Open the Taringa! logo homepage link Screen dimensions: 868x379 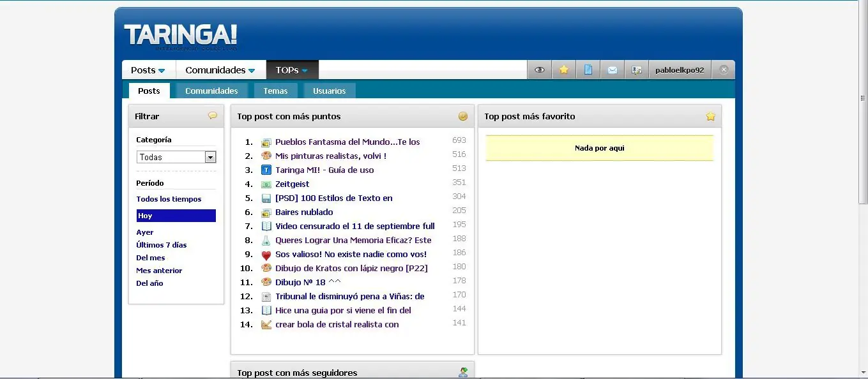[x=181, y=36]
